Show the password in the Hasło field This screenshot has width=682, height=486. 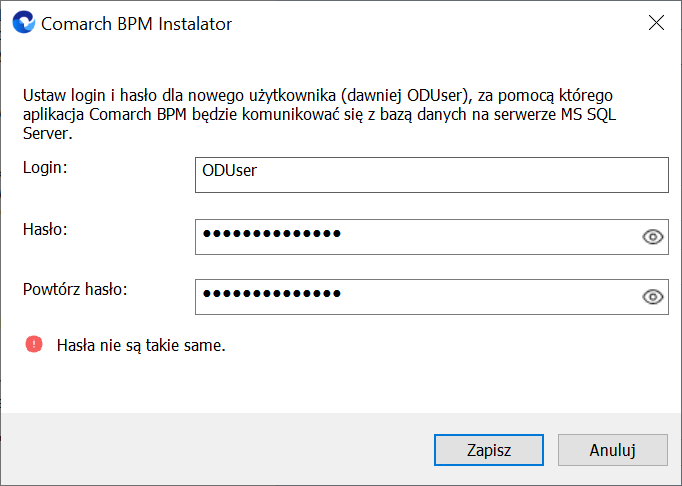[652, 237]
